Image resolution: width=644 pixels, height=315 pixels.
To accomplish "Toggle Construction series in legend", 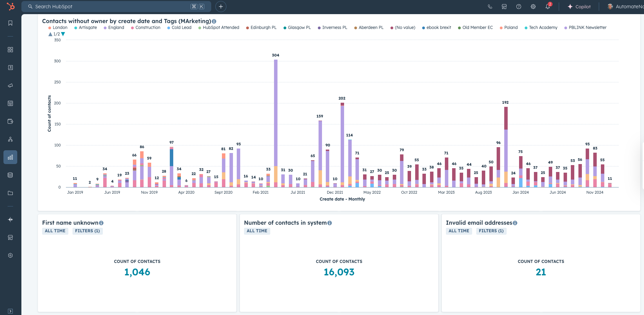I will [146, 28].
